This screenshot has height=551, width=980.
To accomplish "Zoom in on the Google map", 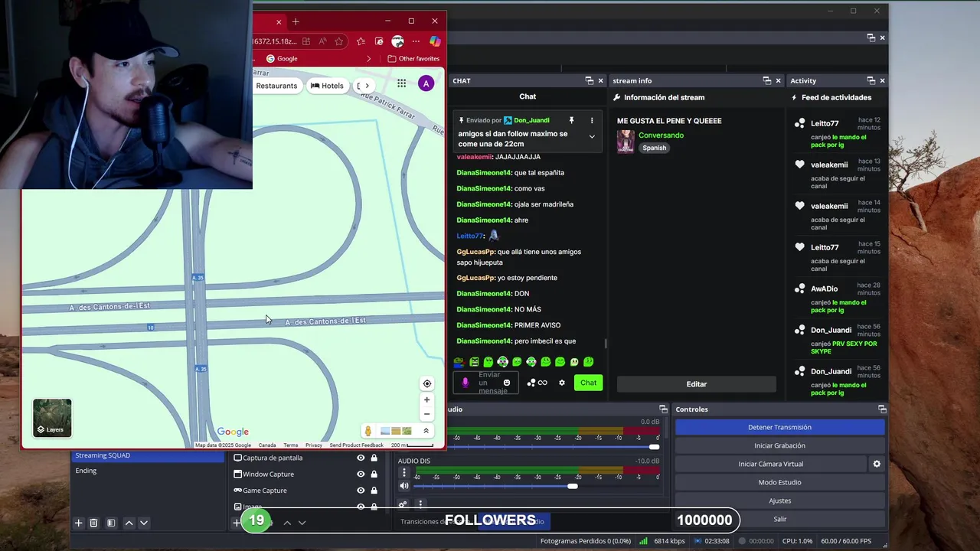I will tap(427, 399).
